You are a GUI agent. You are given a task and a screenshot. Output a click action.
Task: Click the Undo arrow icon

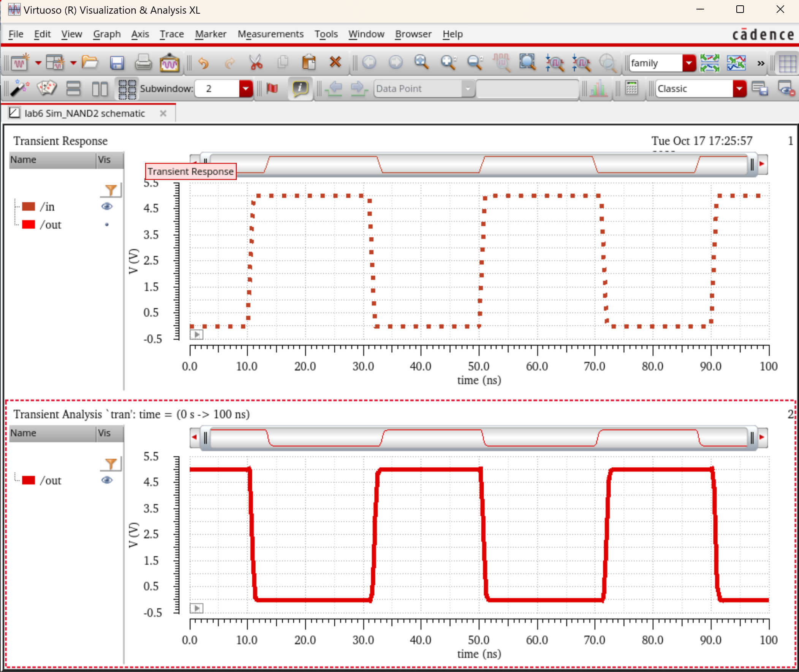[x=204, y=63]
